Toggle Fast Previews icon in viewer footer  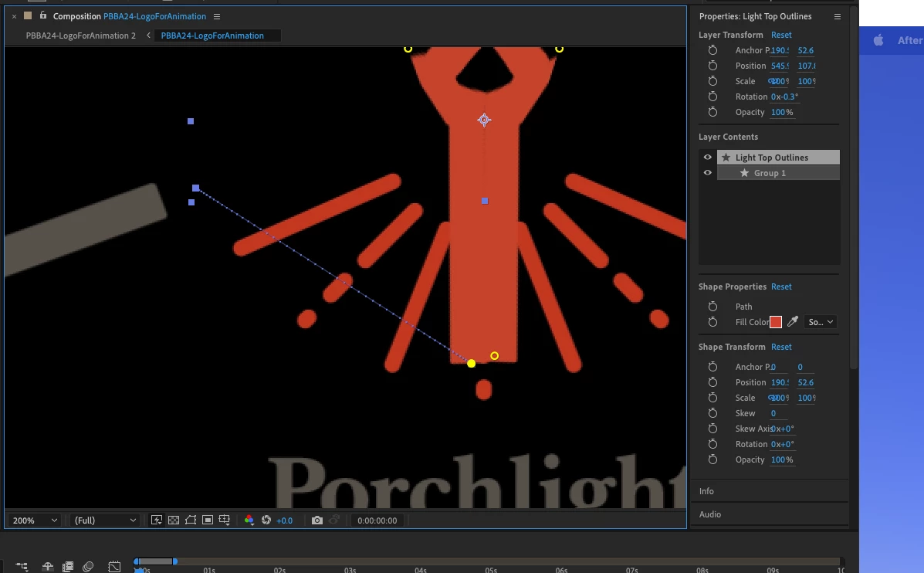tap(156, 520)
